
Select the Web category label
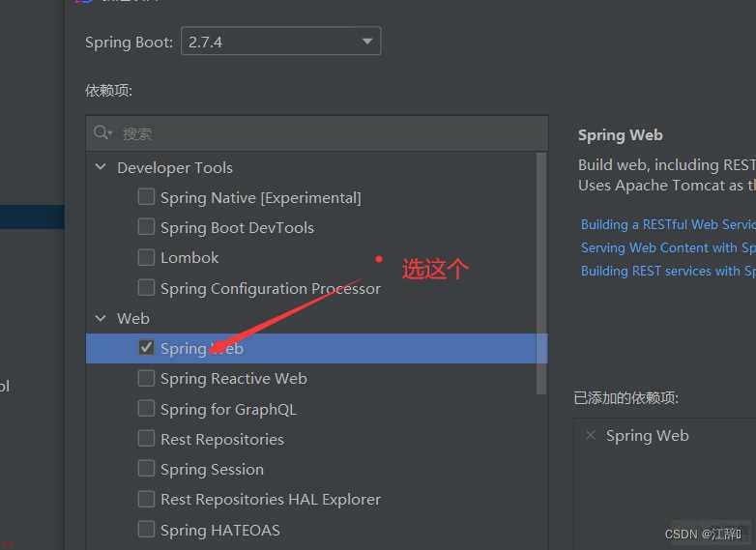133,319
